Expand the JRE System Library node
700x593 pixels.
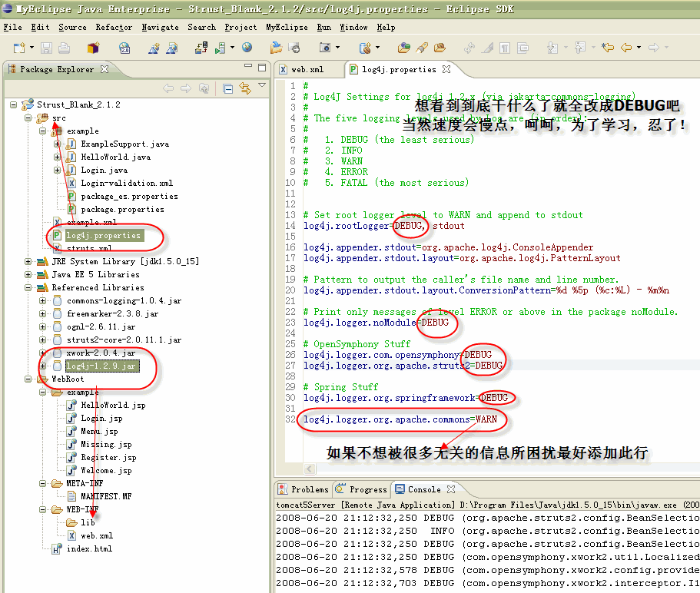[28, 261]
